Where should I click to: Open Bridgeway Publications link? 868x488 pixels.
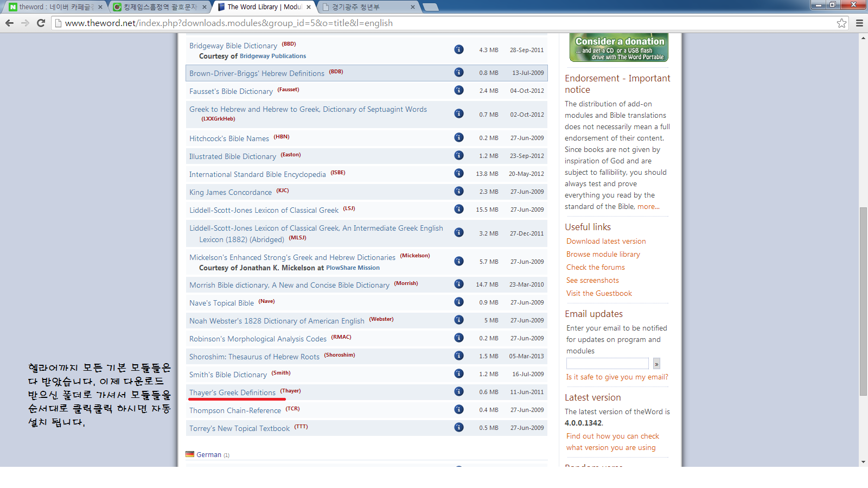tap(273, 56)
